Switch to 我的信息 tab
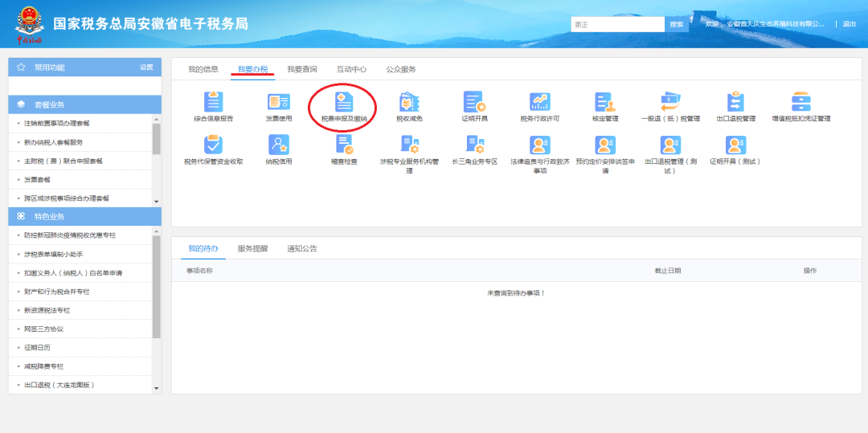Screen dimensions: 868x433 click(x=203, y=69)
